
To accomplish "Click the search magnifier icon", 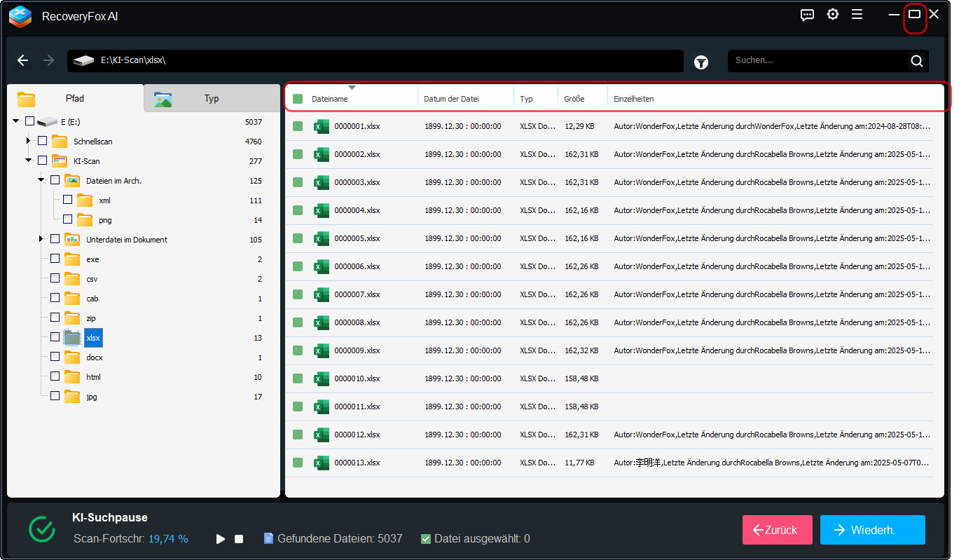I will [x=917, y=61].
